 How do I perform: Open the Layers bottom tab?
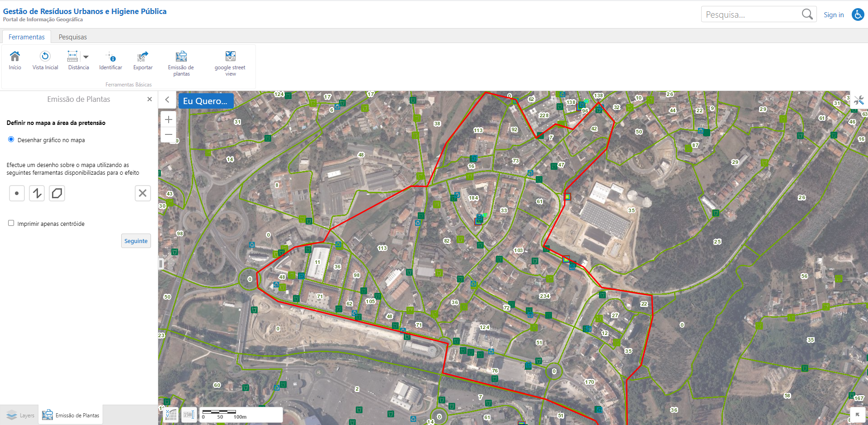(20, 415)
